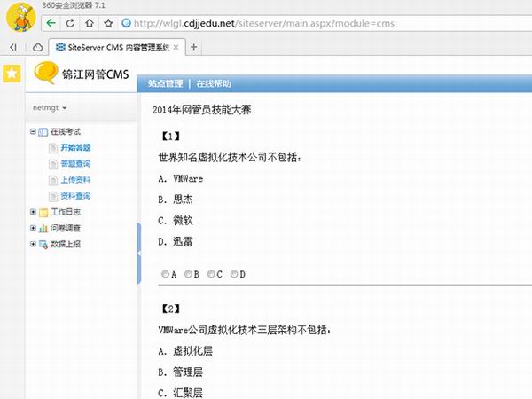Click the browser back arrow button

pos(52,22)
